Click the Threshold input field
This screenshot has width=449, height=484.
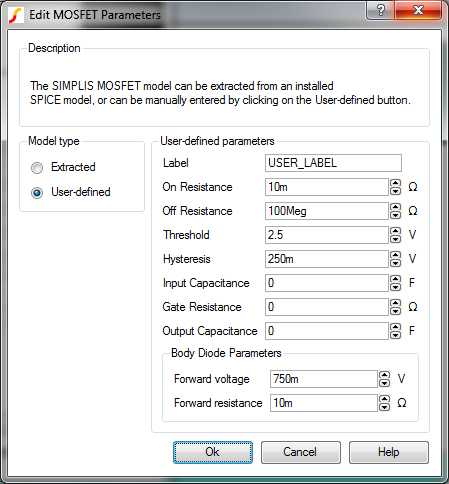tap(327, 235)
